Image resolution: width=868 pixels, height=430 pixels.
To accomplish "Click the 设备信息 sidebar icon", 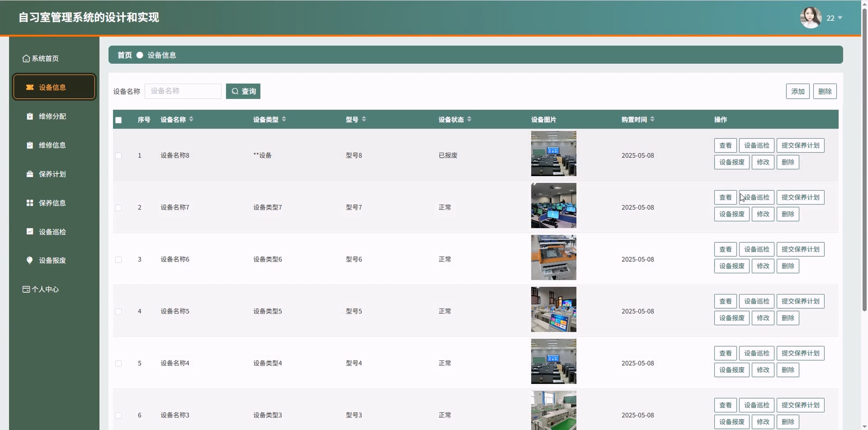I will pyautogui.click(x=30, y=87).
